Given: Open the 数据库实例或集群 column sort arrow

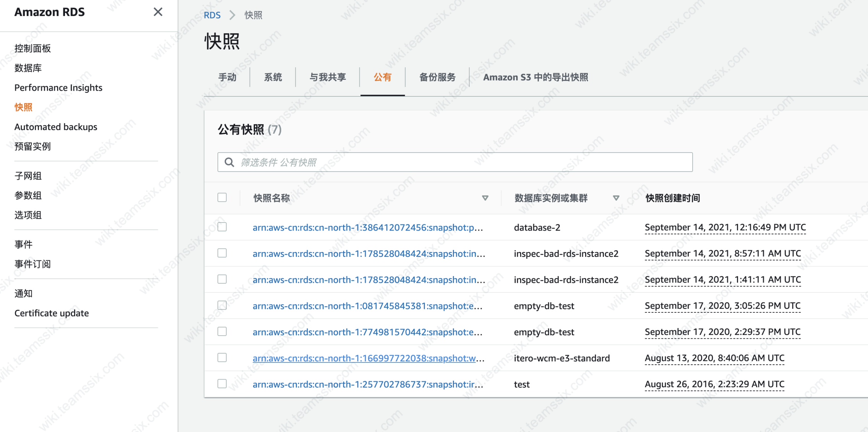Looking at the screenshot, I should point(616,198).
